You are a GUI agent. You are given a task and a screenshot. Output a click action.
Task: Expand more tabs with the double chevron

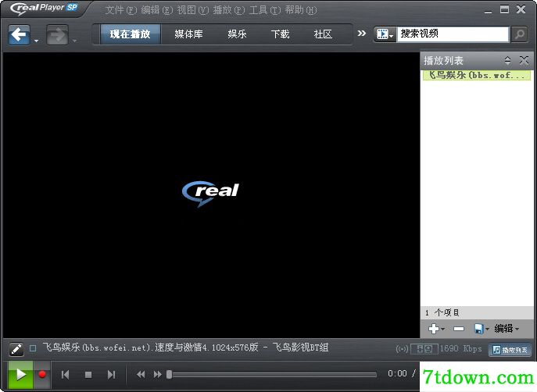point(362,33)
